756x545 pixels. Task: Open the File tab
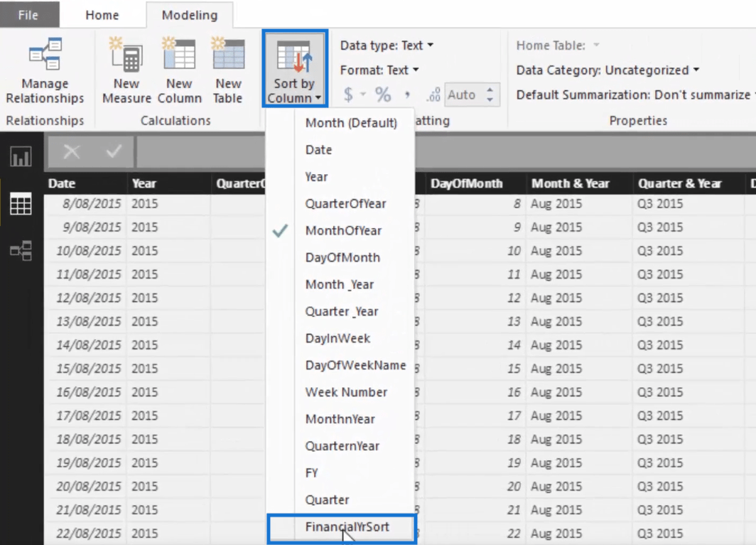28,15
